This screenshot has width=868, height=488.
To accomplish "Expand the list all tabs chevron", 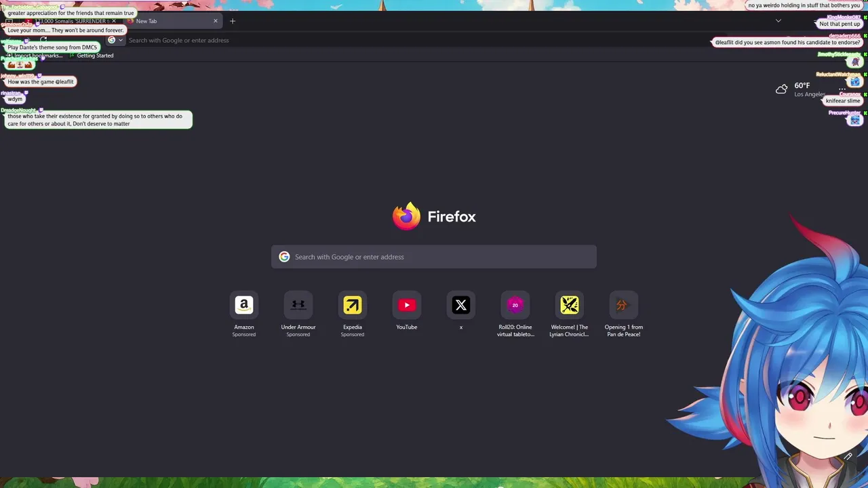I will (x=778, y=21).
